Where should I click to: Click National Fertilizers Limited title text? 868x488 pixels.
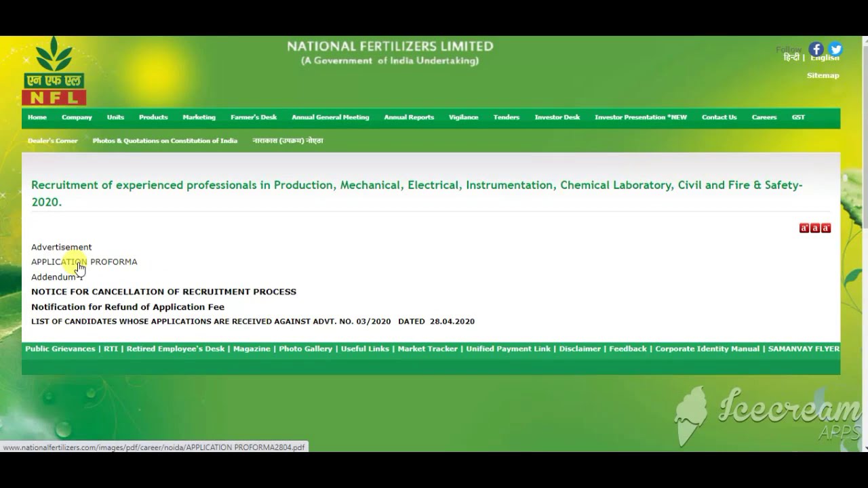point(390,47)
